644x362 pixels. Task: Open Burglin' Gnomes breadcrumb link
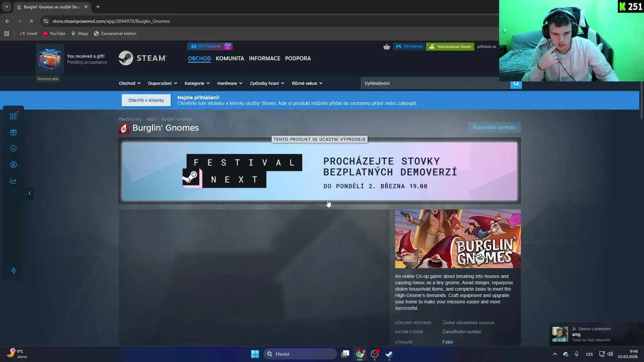[x=176, y=119]
